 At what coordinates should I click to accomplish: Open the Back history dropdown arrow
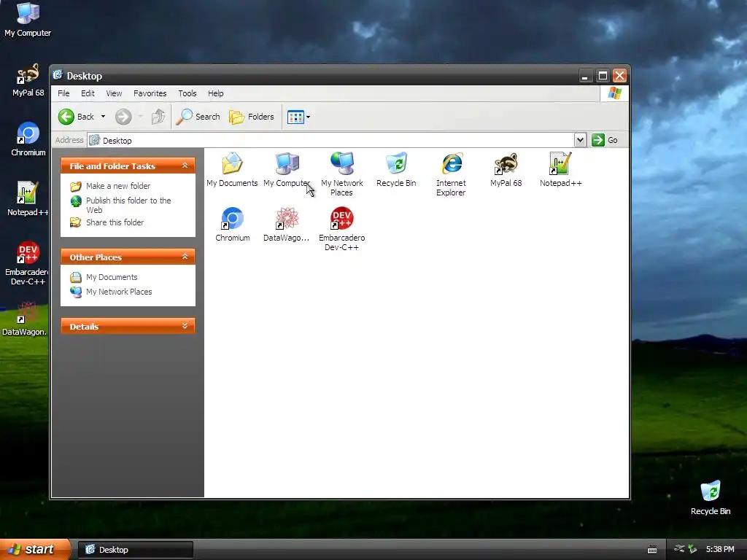(x=103, y=117)
